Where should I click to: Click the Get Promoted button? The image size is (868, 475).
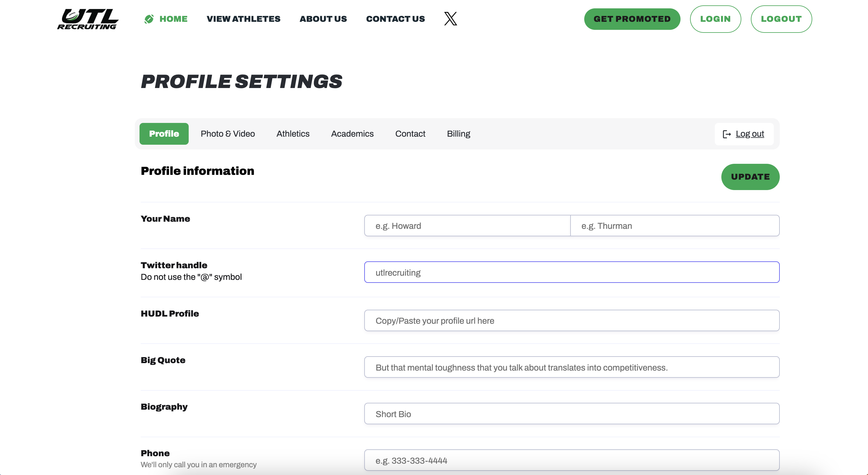(x=632, y=19)
